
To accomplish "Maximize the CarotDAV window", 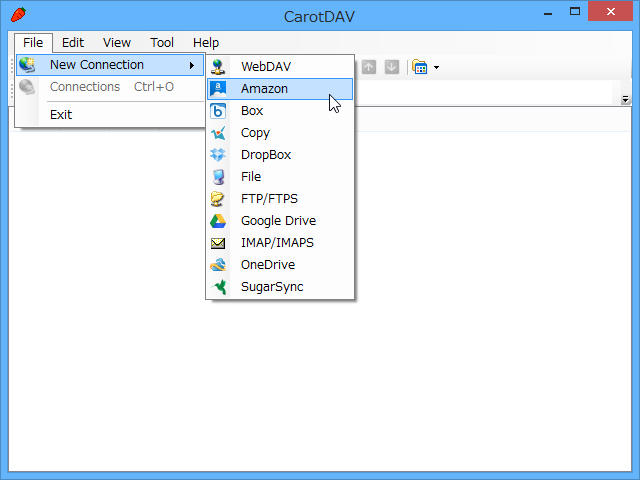I will [x=575, y=11].
